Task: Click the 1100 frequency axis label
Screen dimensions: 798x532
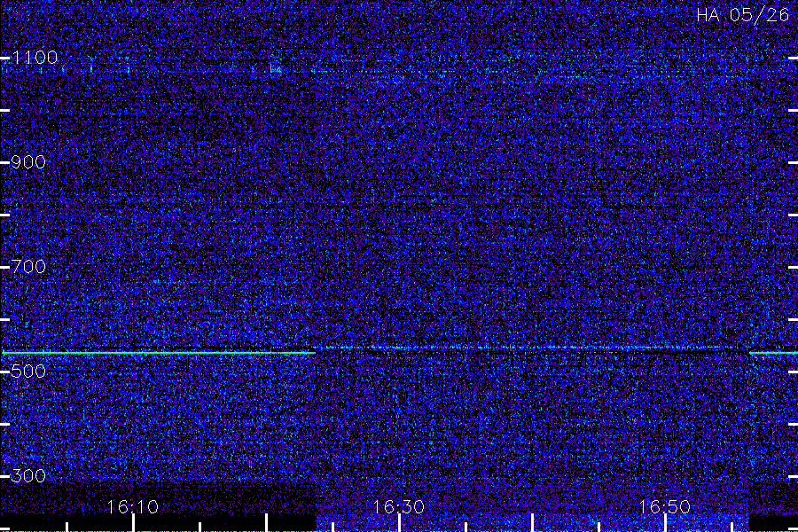Action: 35,58
